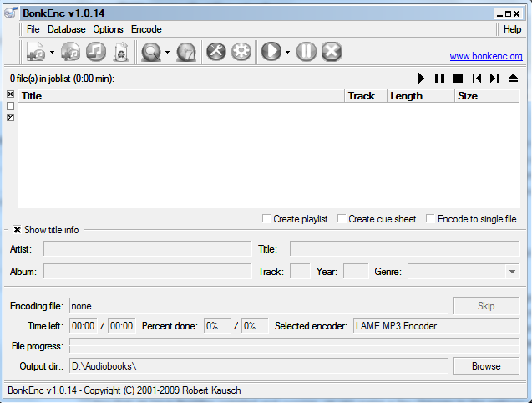Pause joblist playback
Screen dimensions: 532x403
pos(439,79)
